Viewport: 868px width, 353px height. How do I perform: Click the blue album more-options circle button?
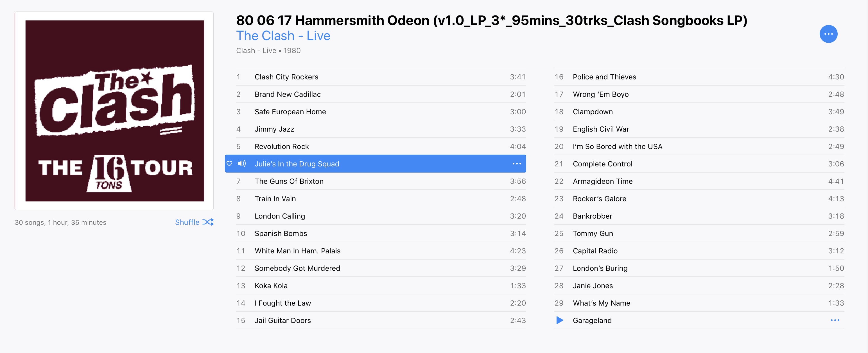(828, 34)
